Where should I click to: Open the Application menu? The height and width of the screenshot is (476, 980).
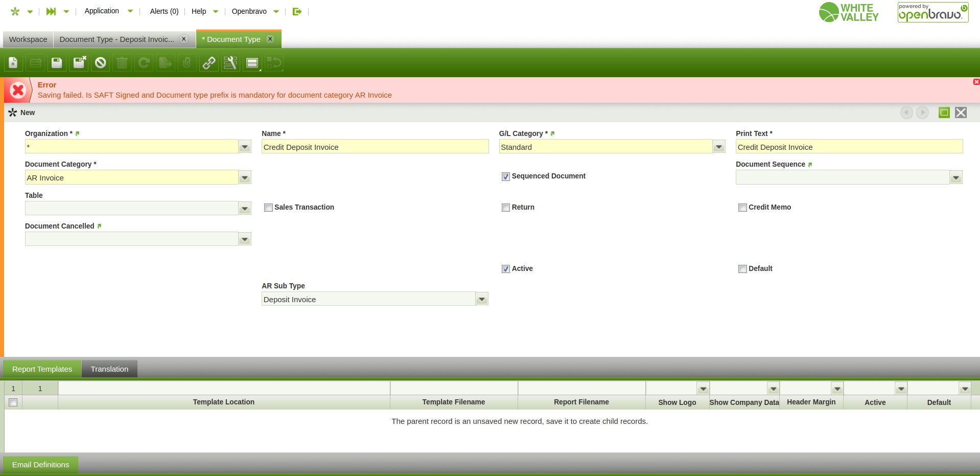pos(108,11)
